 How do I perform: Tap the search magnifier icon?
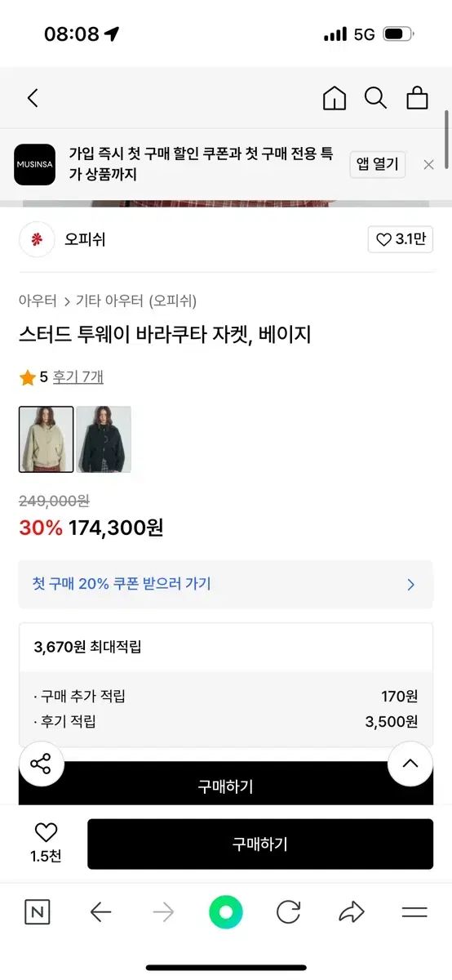click(375, 98)
